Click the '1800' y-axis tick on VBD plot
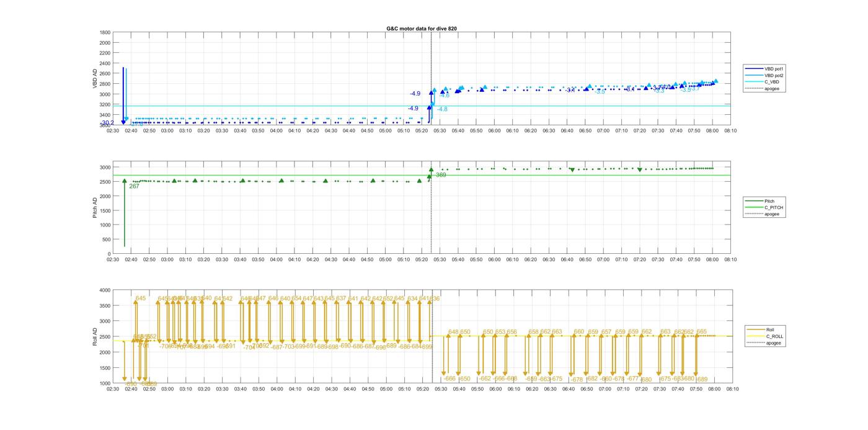 pos(105,32)
